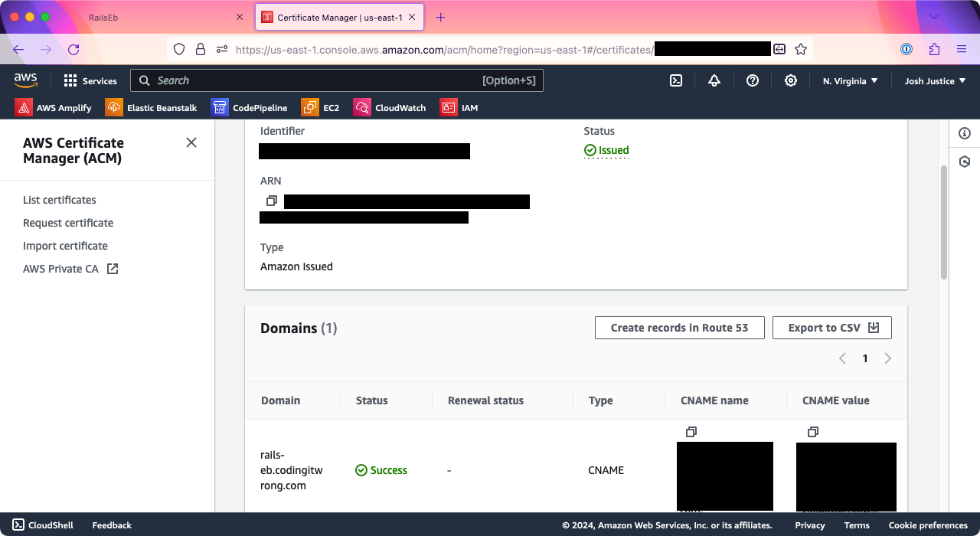
Task: Click page number 1 in pagination
Action: pyautogui.click(x=865, y=358)
